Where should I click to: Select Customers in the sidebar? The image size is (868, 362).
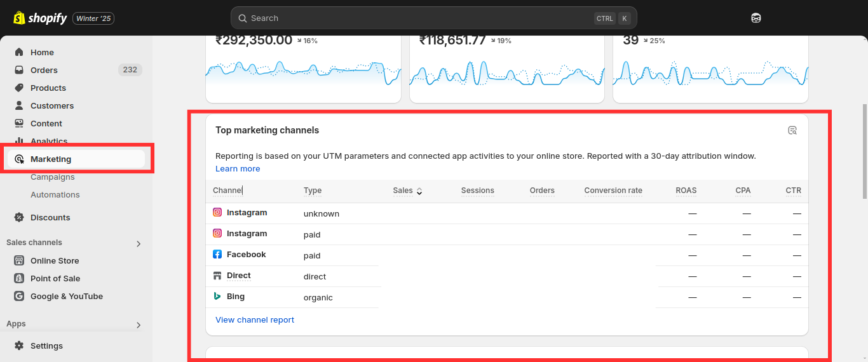pyautogui.click(x=52, y=105)
